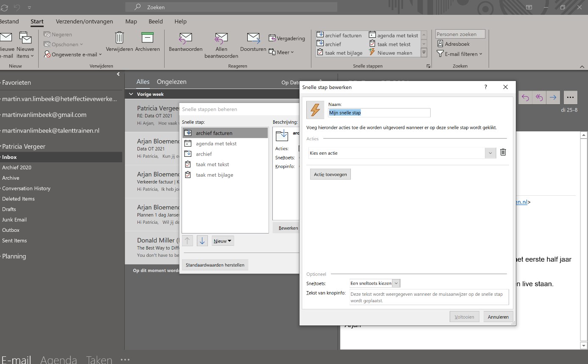588x364 pixels.
Task: Select 'taak met tekst' in the Snelle stap list
Action: (x=225, y=164)
